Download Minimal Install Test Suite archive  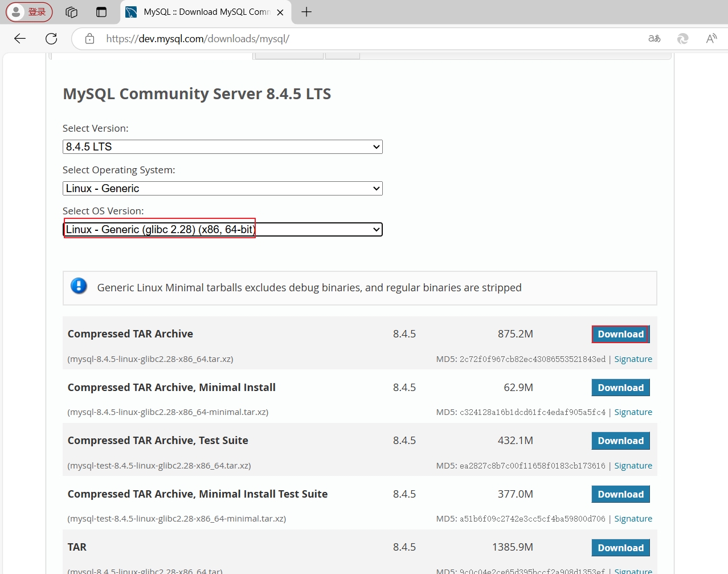tap(620, 494)
